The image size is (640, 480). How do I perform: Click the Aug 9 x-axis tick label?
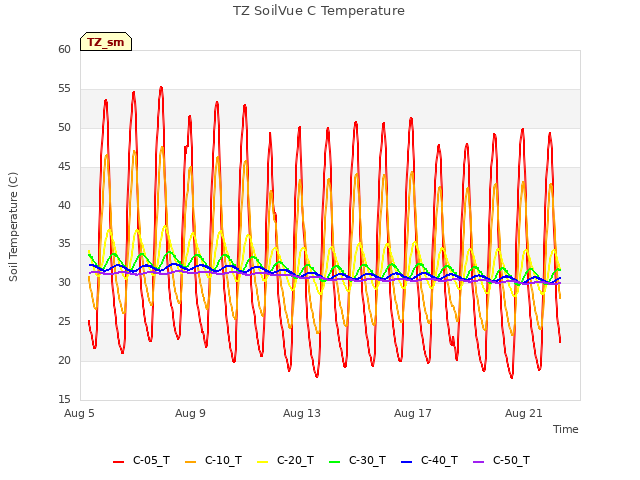tap(191, 413)
